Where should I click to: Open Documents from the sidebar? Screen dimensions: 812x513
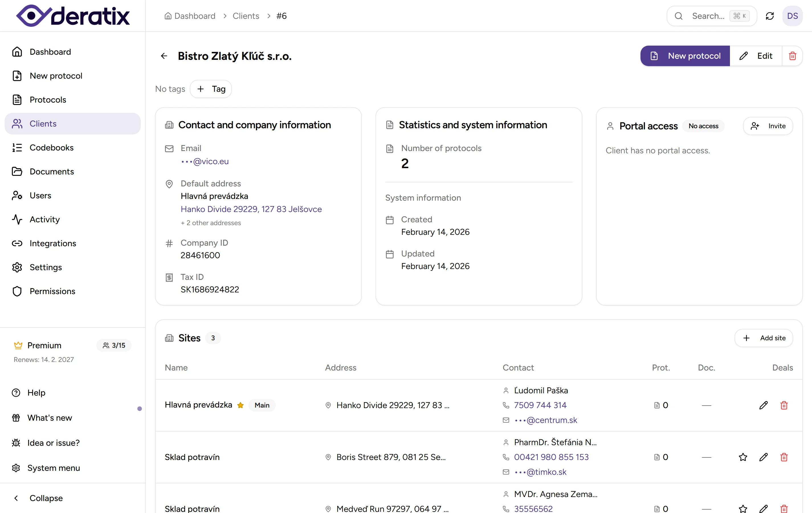coord(52,171)
